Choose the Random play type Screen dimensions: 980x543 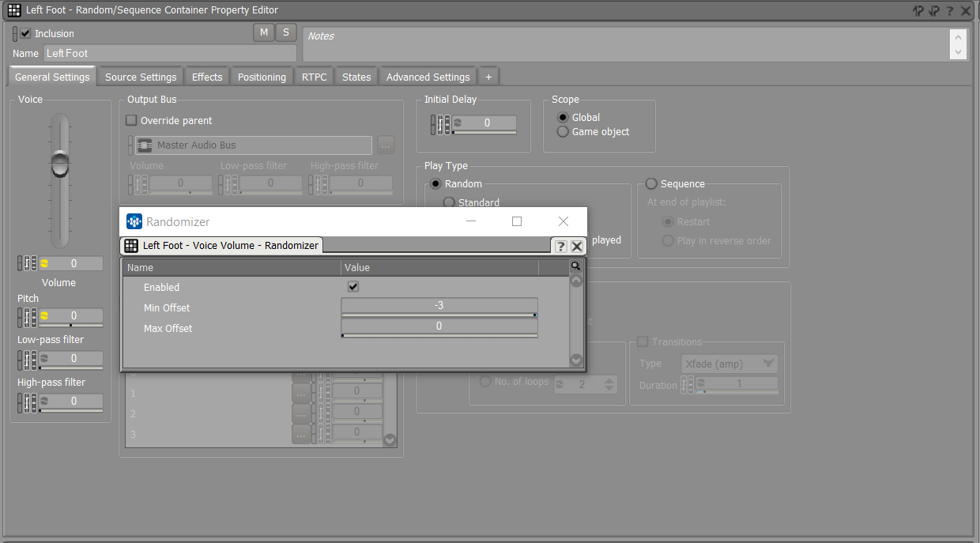pos(435,183)
